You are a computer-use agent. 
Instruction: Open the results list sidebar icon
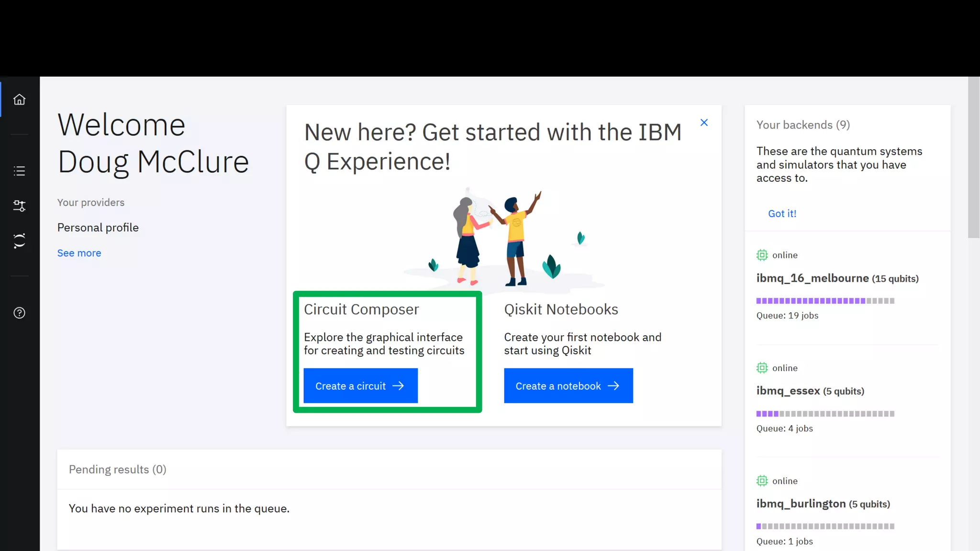pyautogui.click(x=19, y=171)
